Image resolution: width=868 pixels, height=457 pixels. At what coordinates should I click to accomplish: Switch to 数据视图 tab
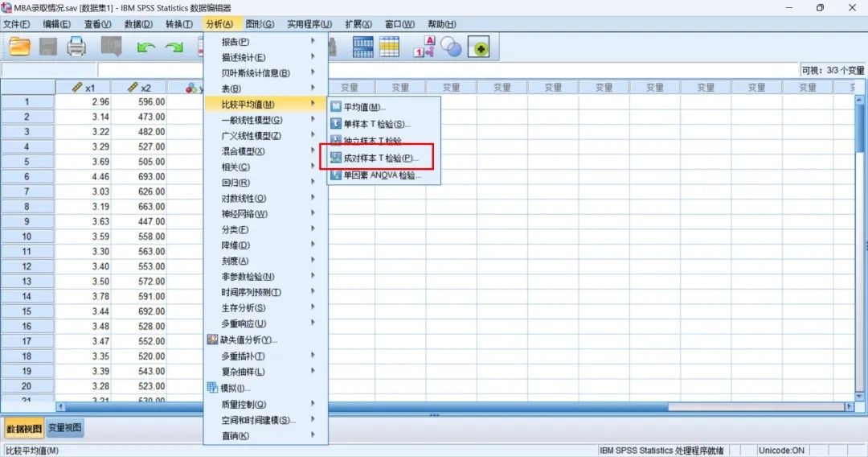click(x=24, y=428)
